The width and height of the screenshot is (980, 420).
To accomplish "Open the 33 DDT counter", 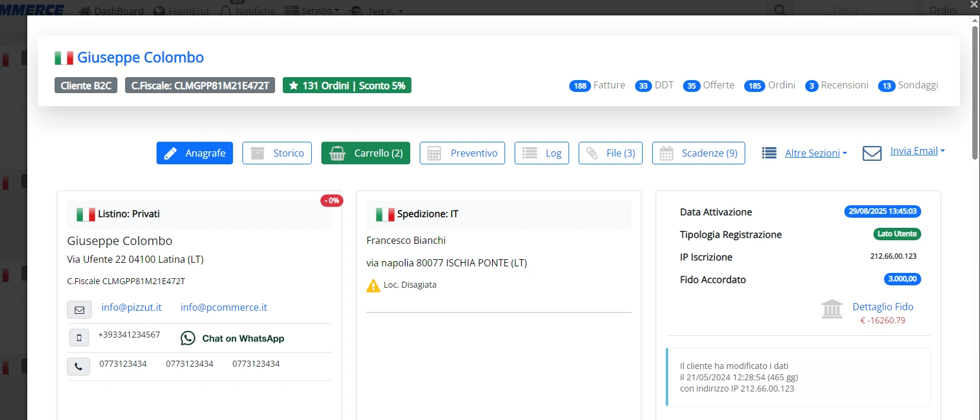I will coord(654,85).
